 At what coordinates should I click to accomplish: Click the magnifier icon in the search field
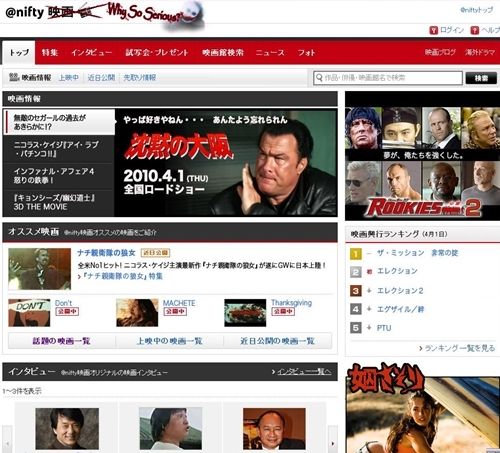(x=319, y=78)
